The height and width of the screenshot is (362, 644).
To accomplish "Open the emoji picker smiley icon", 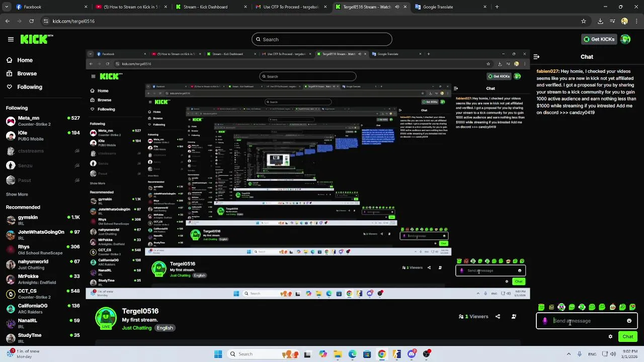I will point(629,321).
